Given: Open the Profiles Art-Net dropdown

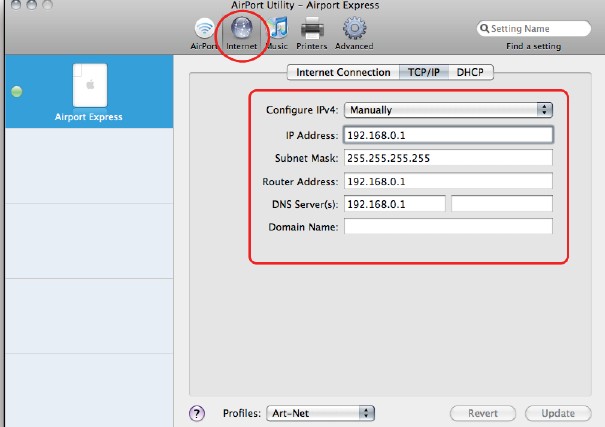Looking at the screenshot, I should pos(320,413).
